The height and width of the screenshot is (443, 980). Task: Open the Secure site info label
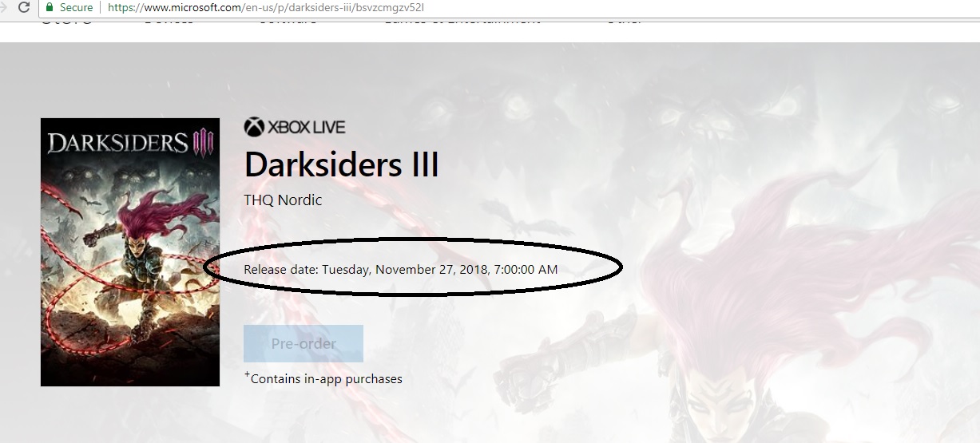click(76, 7)
